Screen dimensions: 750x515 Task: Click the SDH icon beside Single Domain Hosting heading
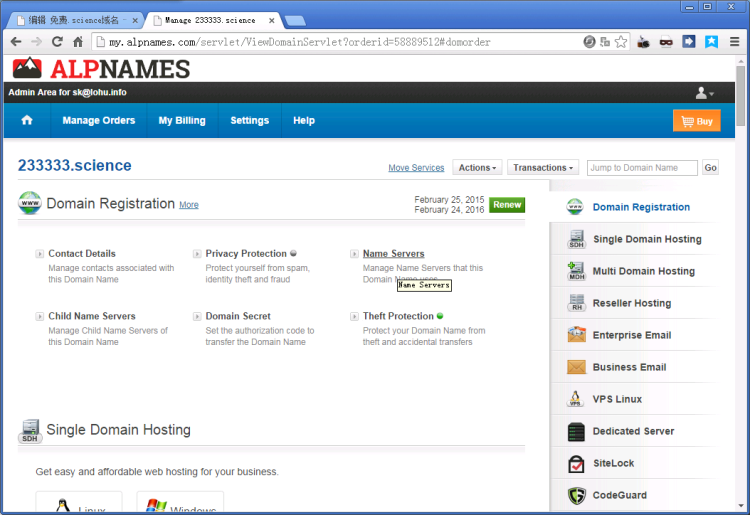30,431
